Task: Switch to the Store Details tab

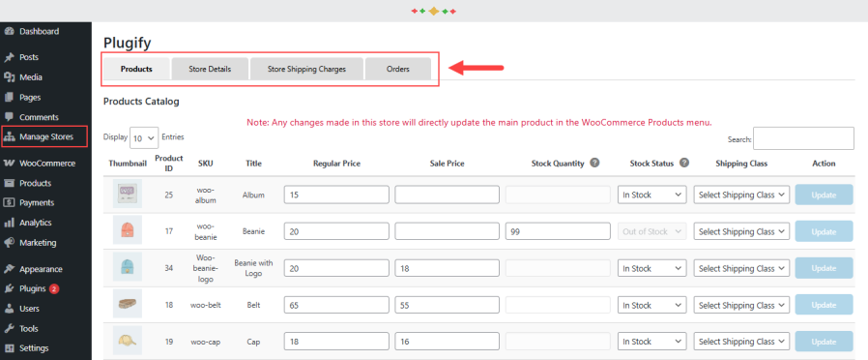Action: coord(210,70)
